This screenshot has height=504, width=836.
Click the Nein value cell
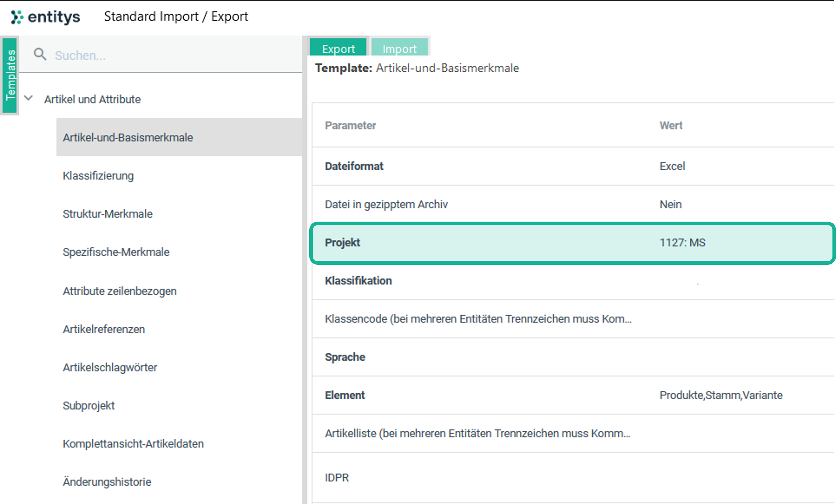(670, 204)
